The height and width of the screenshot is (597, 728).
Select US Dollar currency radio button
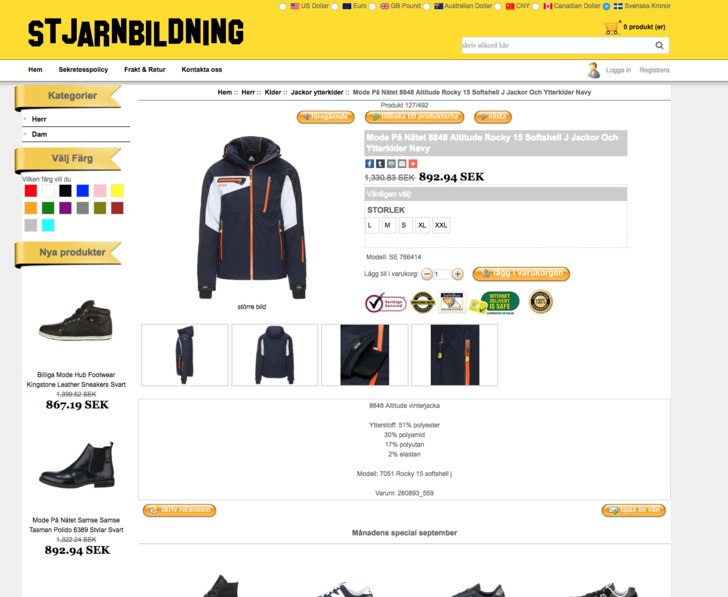tap(282, 6)
